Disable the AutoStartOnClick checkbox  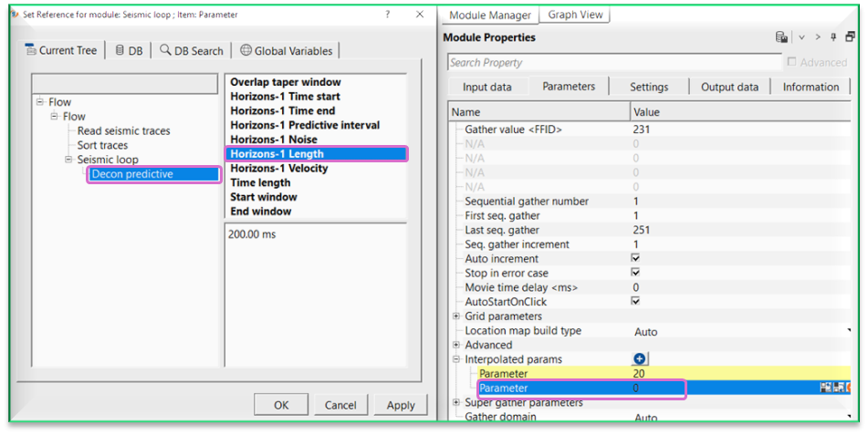635,301
